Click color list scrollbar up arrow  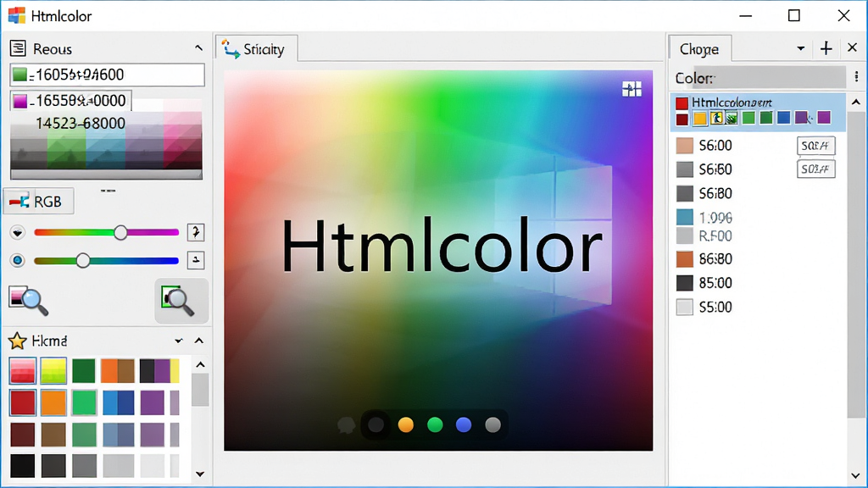pyautogui.click(x=856, y=103)
